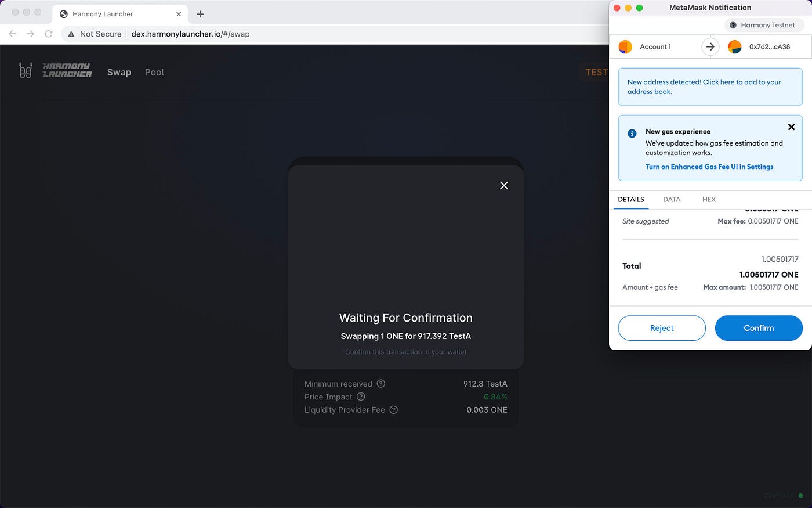812x508 pixels.
Task: Click the Price Impact help icon
Action: click(x=361, y=397)
